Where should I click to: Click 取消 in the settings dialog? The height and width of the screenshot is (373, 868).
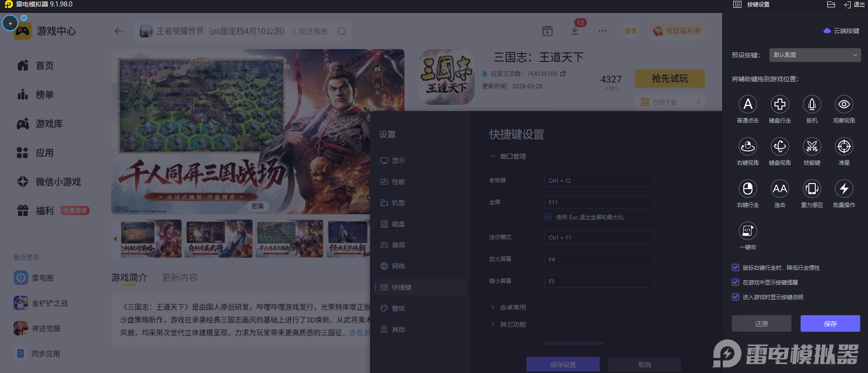click(645, 364)
